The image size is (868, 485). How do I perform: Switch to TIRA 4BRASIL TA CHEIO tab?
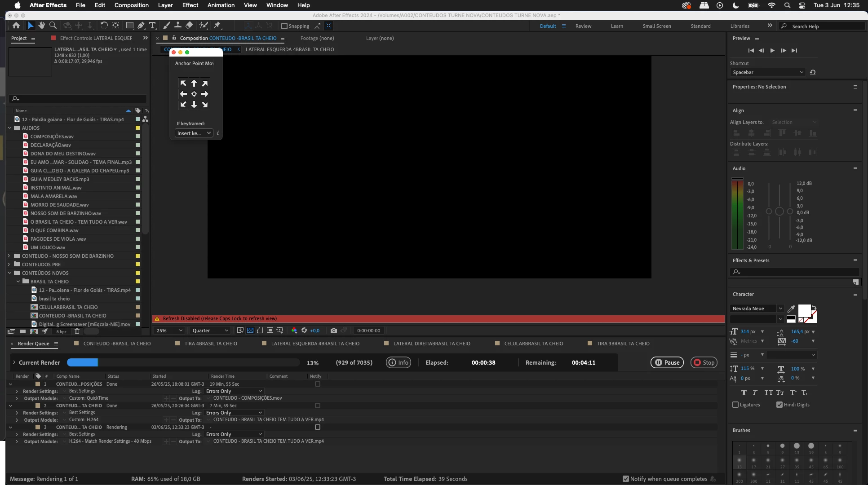click(x=210, y=344)
